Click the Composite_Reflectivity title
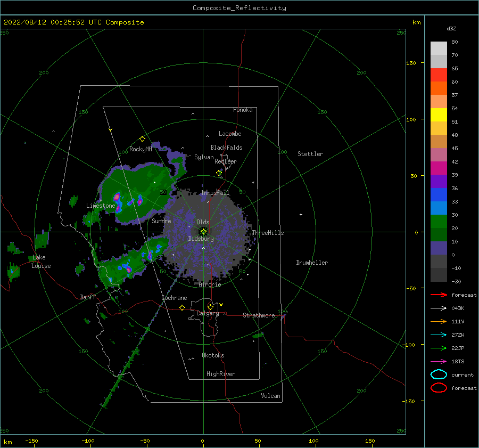The width and height of the screenshot is (479, 448). (x=239, y=8)
